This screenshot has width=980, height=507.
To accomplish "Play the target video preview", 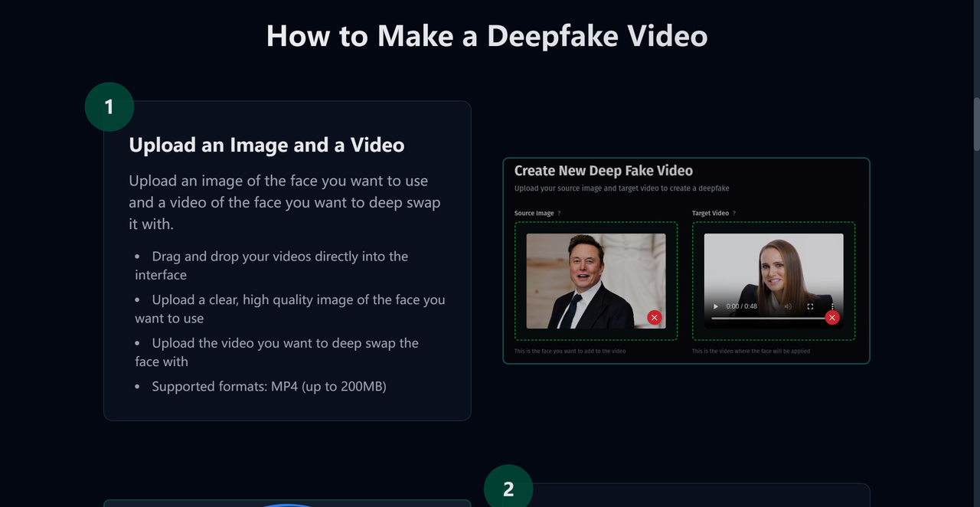I will pos(716,306).
